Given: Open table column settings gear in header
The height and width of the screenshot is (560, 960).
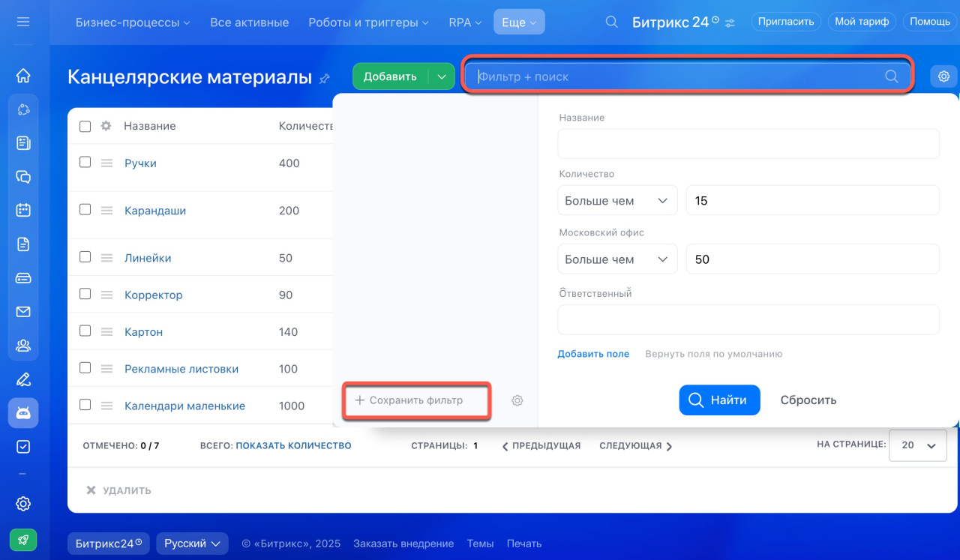Looking at the screenshot, I should point(106,126).
